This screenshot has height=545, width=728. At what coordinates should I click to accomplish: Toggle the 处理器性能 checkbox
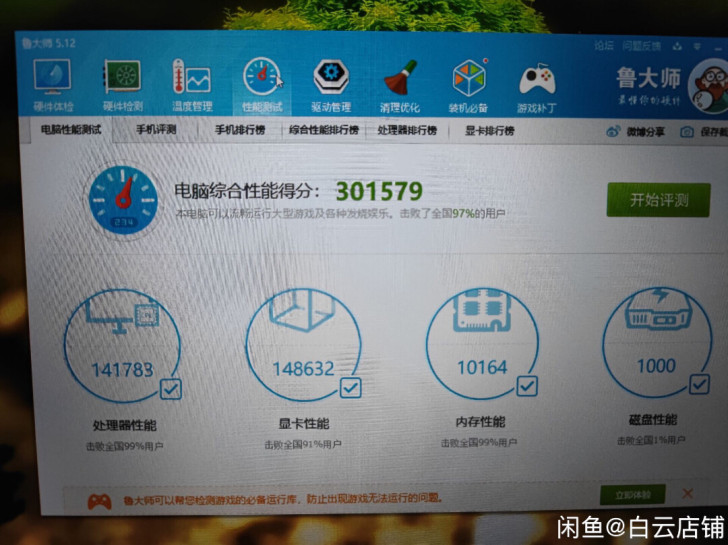171,389
